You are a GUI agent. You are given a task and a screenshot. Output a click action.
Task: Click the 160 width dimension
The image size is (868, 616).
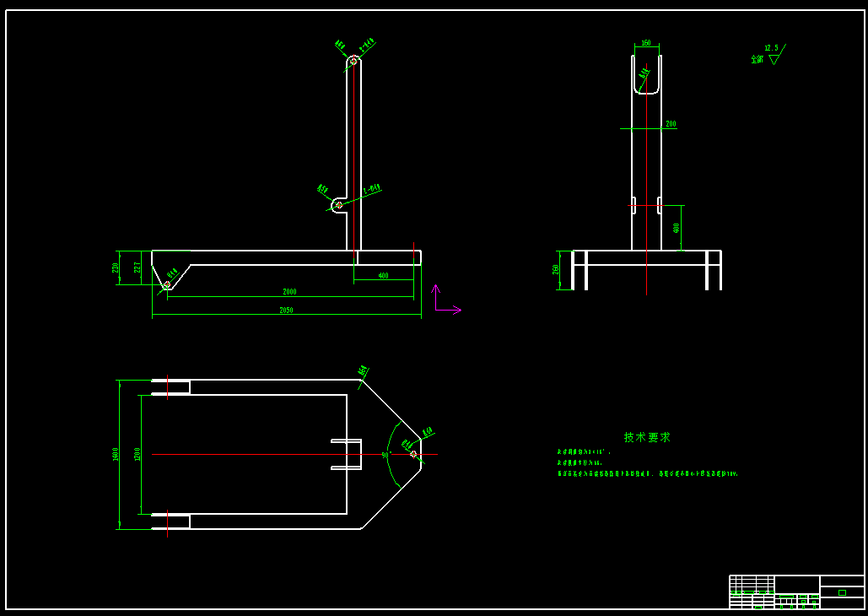click(x=646, y=43)
